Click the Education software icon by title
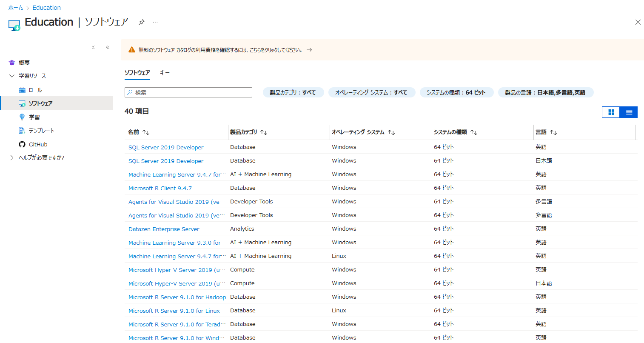 pos(14,25)
